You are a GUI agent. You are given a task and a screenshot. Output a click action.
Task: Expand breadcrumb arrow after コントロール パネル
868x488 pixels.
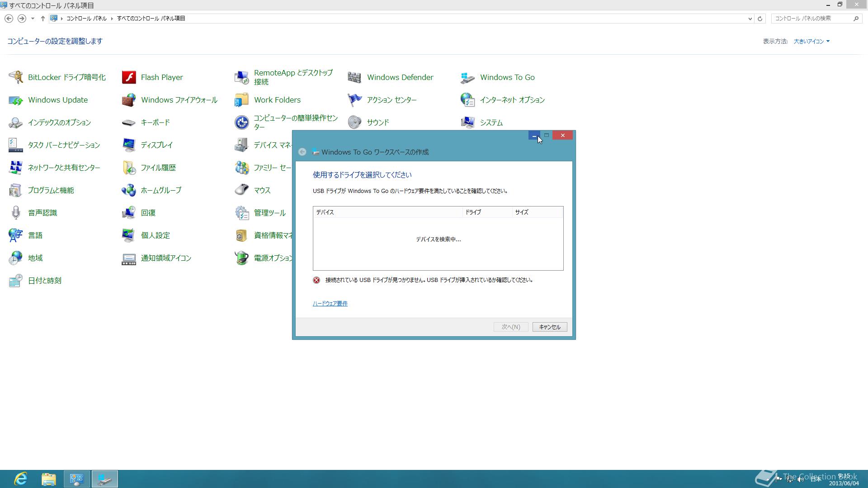coord(112,19)
